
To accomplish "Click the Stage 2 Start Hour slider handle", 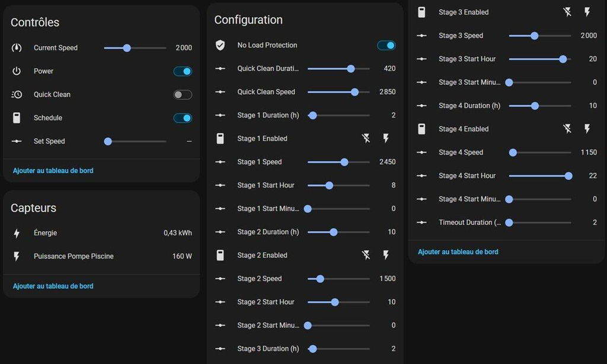I will tap(335, 302).
